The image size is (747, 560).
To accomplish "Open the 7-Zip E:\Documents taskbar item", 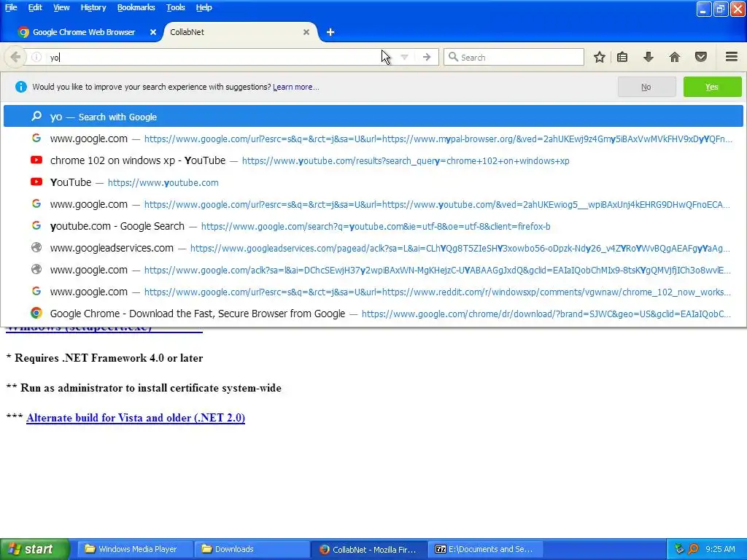I will click(x=485, y=549).
